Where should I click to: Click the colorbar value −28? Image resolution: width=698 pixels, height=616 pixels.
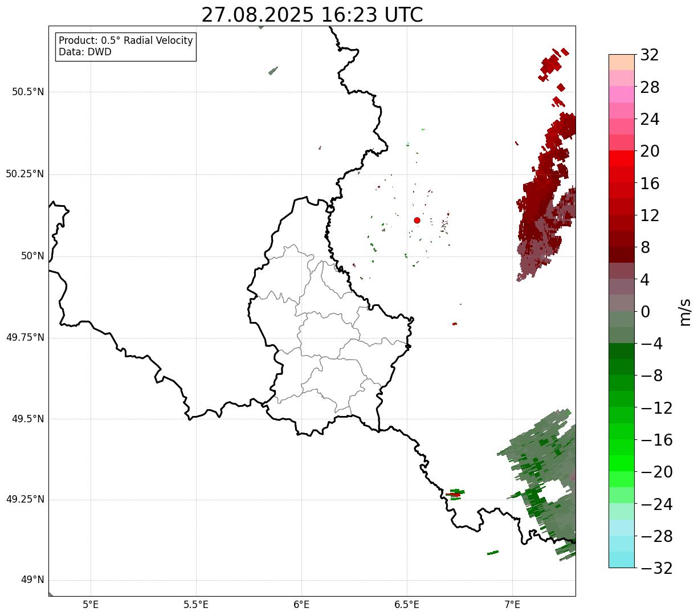click(656, 536)
